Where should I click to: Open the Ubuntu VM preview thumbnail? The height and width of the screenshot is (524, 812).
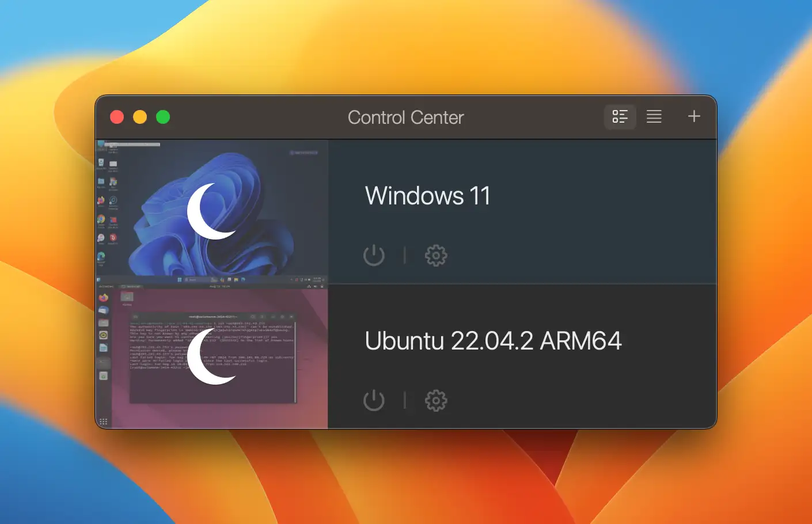pos(212,356)
